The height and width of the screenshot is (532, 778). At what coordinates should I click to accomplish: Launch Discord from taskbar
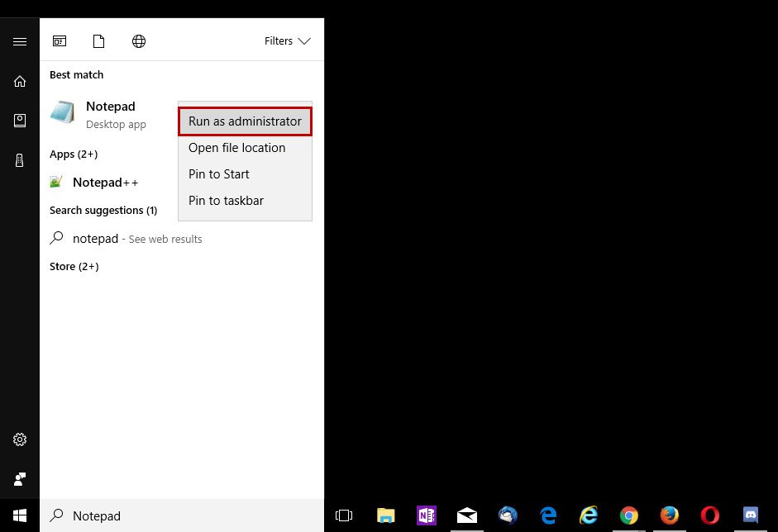point(751,515)
